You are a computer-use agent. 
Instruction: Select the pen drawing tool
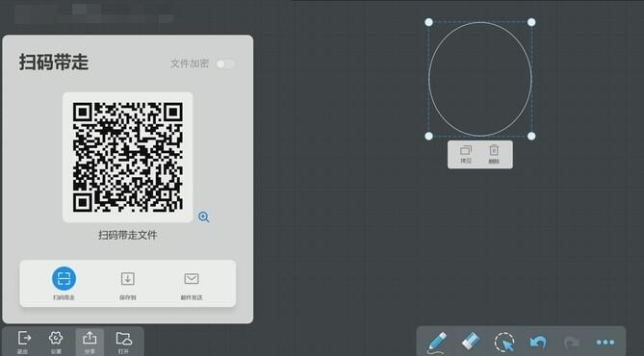437,343
